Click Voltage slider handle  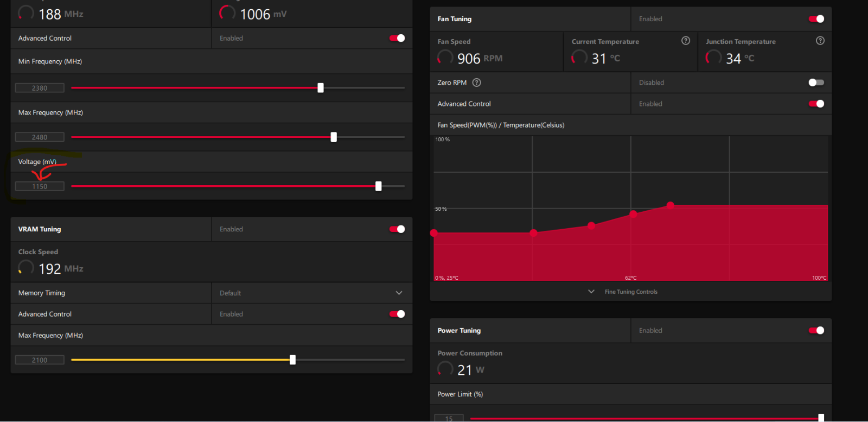tap(379, 186)
